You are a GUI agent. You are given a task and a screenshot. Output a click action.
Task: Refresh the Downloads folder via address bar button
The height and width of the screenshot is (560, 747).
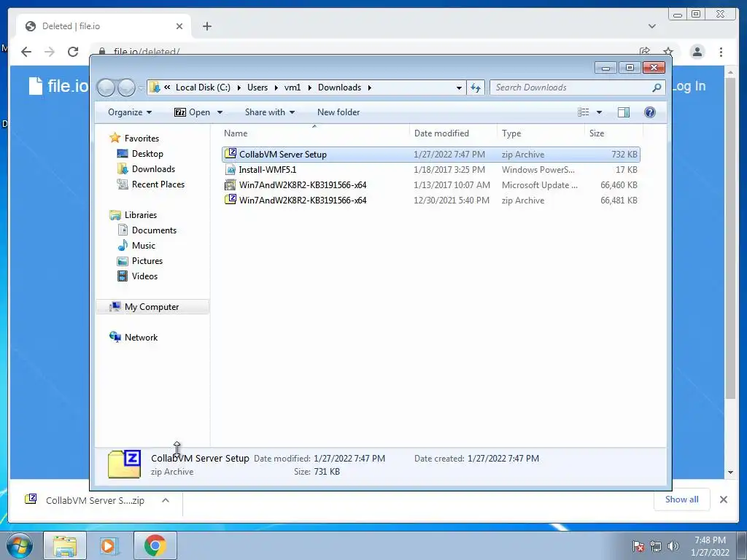coord(476,87)
